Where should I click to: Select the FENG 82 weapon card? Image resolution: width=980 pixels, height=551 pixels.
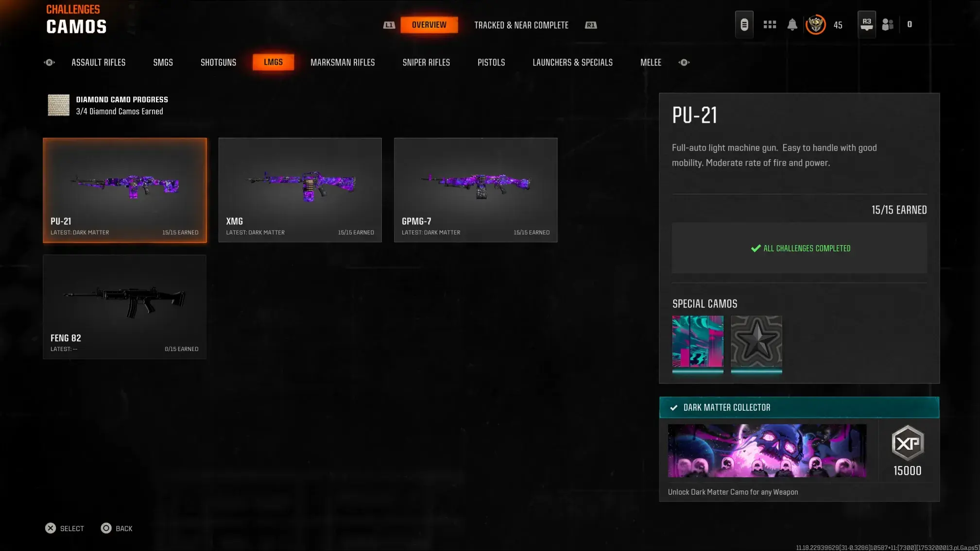click(124, 307)
